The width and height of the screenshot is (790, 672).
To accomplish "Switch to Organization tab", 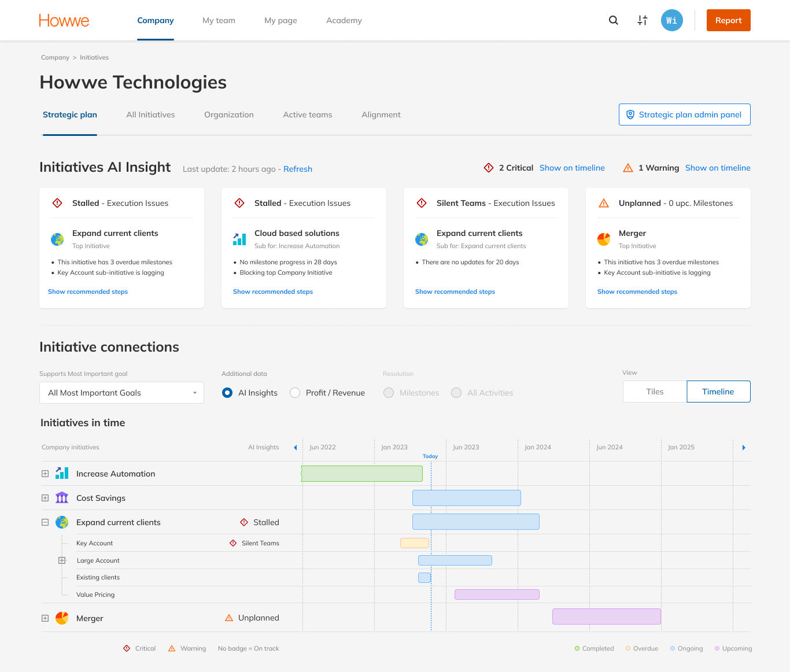I will click(229, 115).
